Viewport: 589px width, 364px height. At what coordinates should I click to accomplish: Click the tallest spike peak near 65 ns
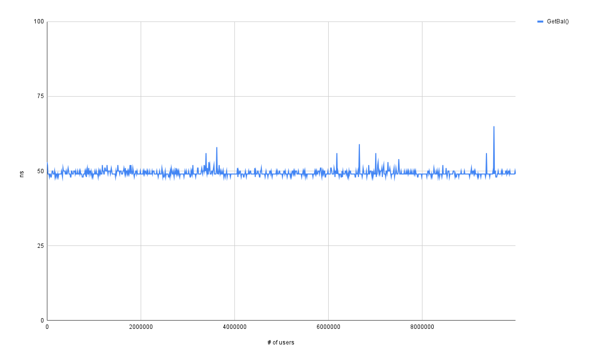494,127
